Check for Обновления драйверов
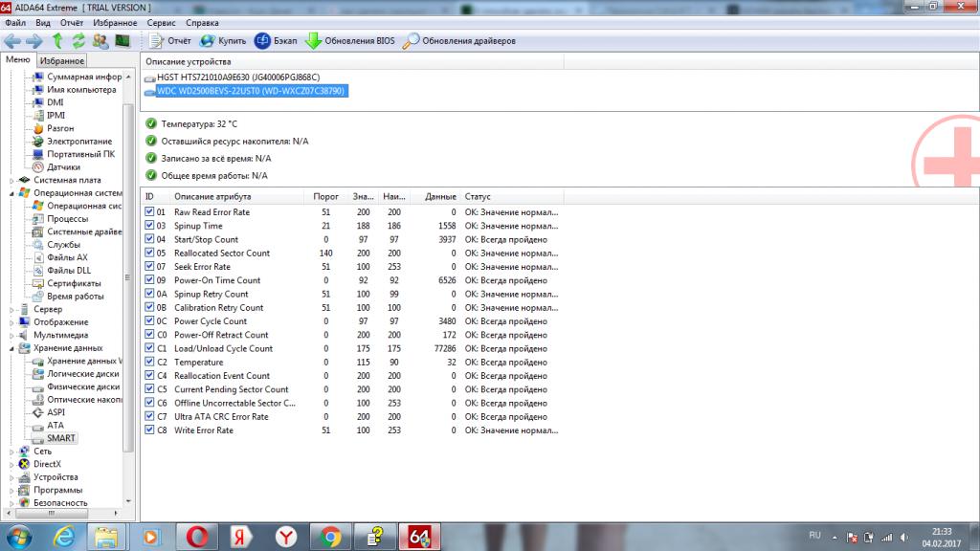 [x=459, y=41]
